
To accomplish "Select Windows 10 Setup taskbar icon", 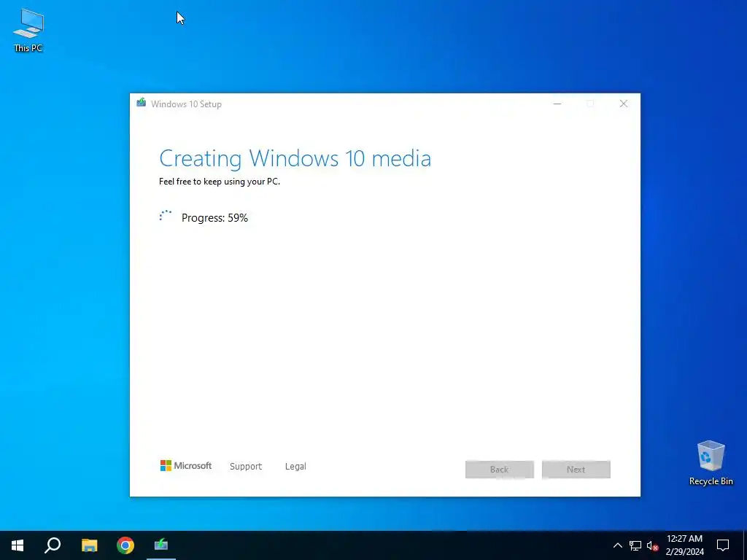I will [x=161, y=545].
